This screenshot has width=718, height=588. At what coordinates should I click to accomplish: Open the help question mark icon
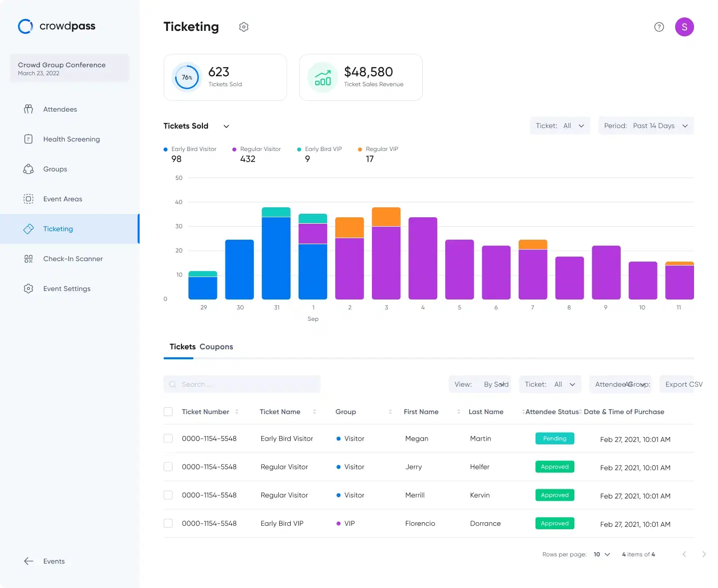659,27
